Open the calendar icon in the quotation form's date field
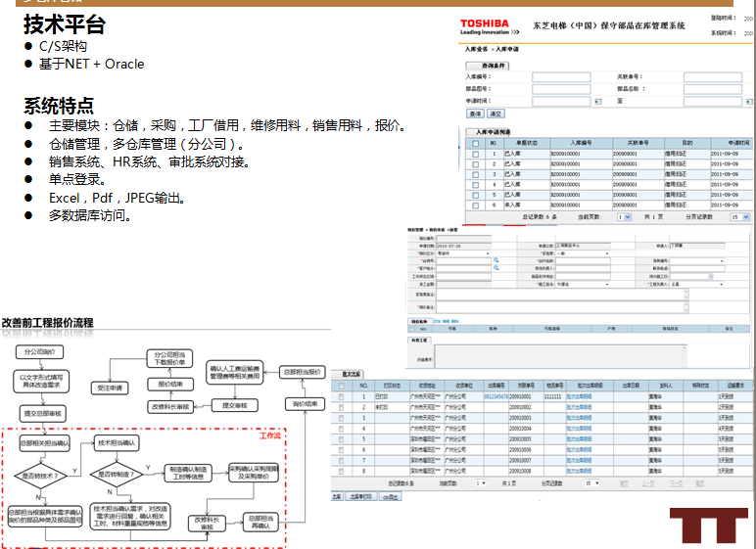This screenshot has width=756, height=549. [710, 277]
